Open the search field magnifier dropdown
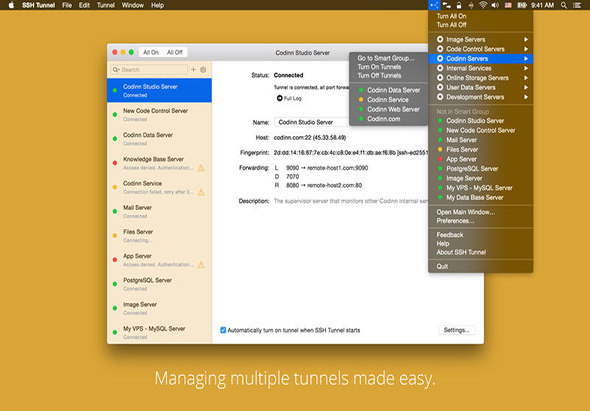The image size is (590, 411). 116,70
